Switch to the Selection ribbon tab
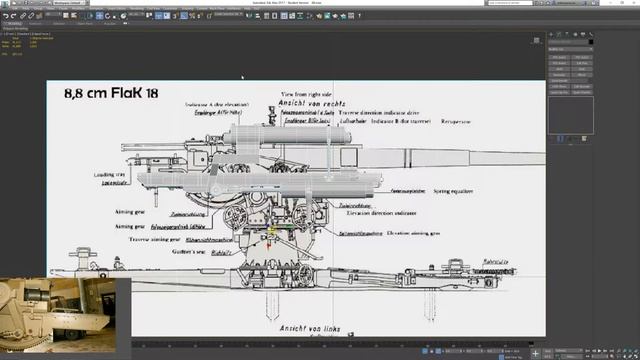This screenshot has height=360, width=640. tap(59, 23)
